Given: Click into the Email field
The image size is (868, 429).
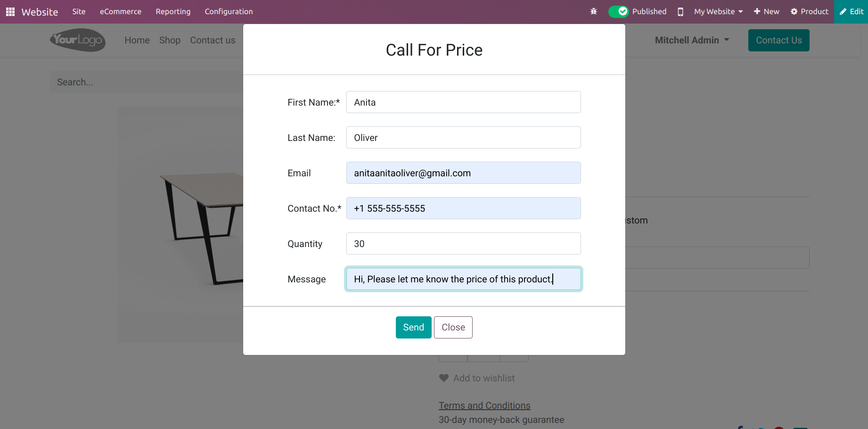Looking at the screenshot, I should point(463,173).
